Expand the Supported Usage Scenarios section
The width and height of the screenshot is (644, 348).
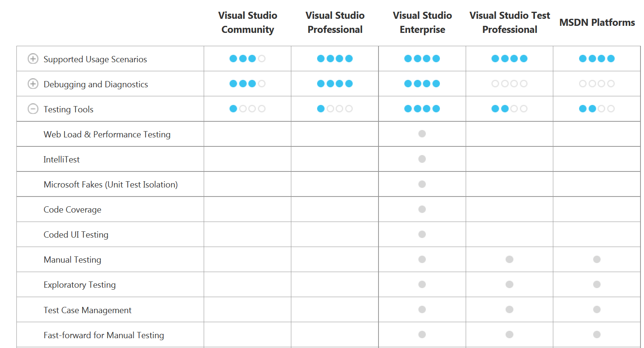tap(33, 59)
